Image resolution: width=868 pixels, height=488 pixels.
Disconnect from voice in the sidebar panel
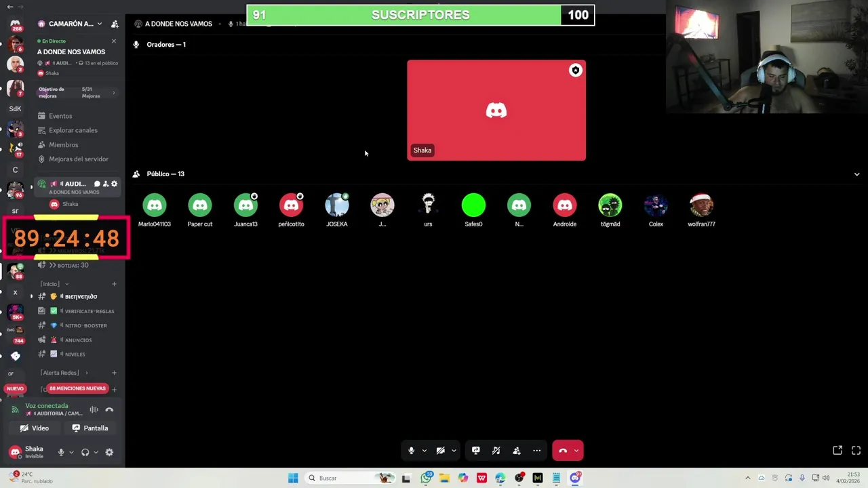click(109, 409)
